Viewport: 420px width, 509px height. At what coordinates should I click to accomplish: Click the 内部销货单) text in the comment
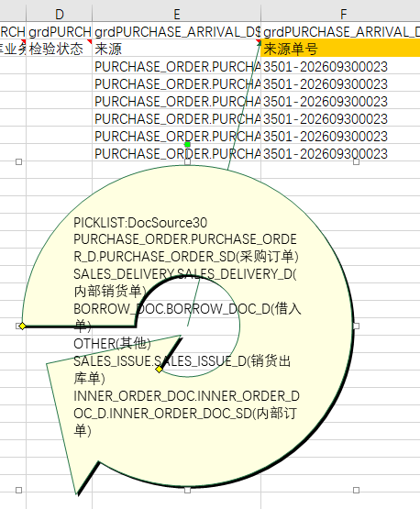point(110,291)
